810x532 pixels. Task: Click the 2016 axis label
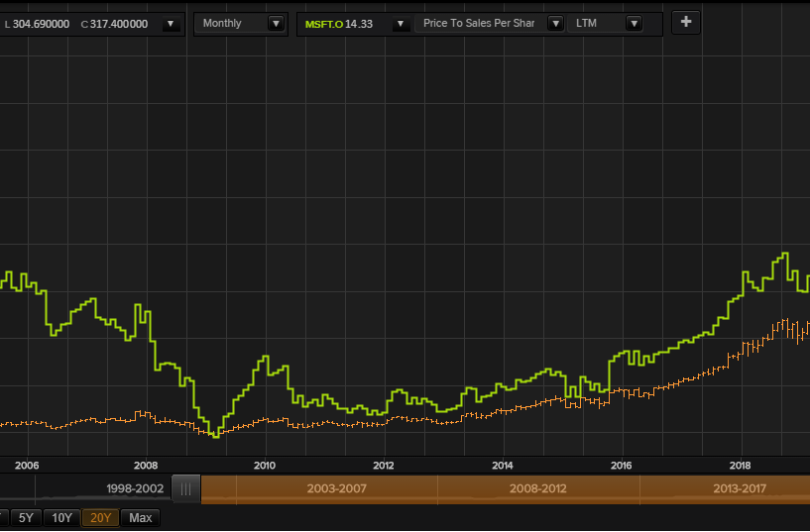(621, 466)
